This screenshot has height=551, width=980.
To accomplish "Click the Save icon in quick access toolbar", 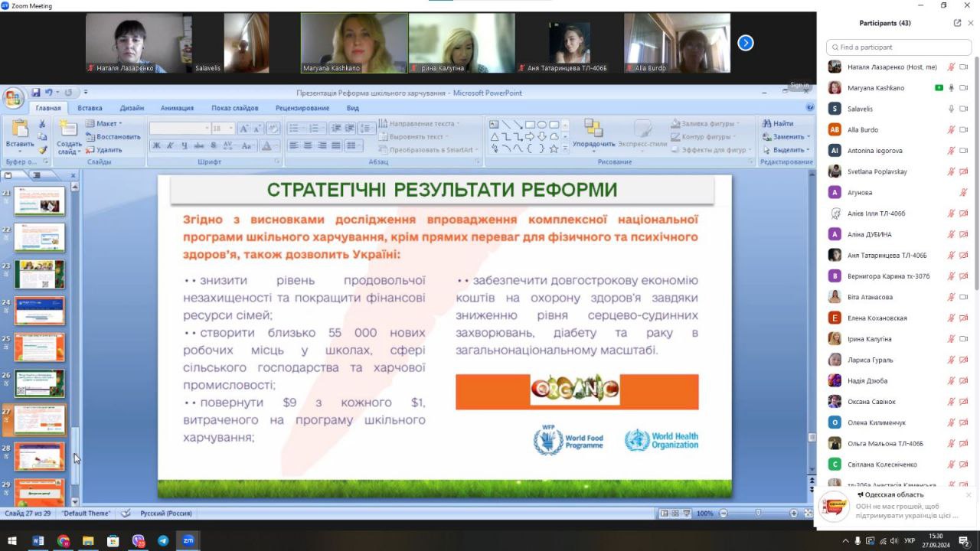I will tap(35, 93).
